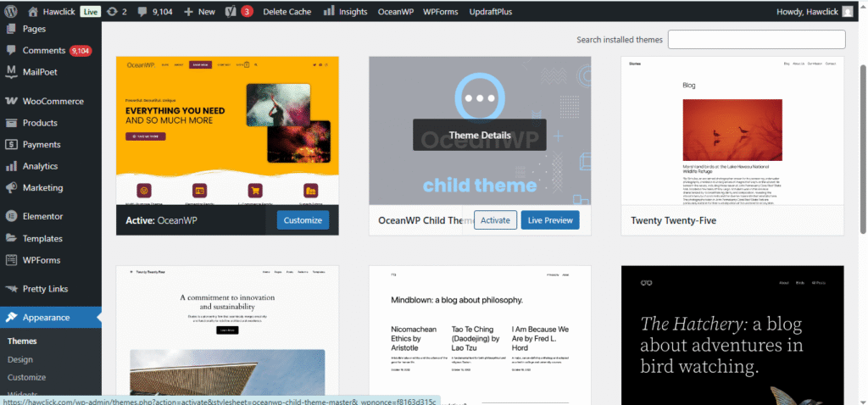Click the Comments icon in sidebar
Viewport: 868px width, 405px height.
11,50
